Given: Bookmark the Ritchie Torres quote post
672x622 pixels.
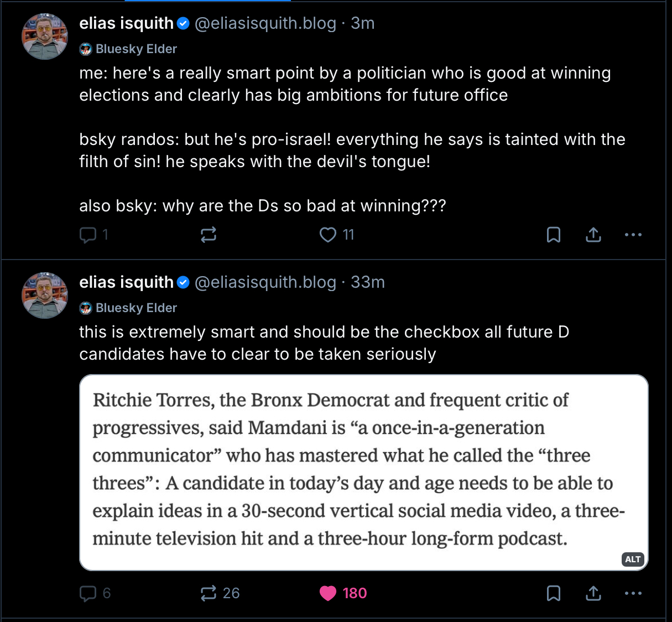Looking at the screenshot, I should (553, 594).
